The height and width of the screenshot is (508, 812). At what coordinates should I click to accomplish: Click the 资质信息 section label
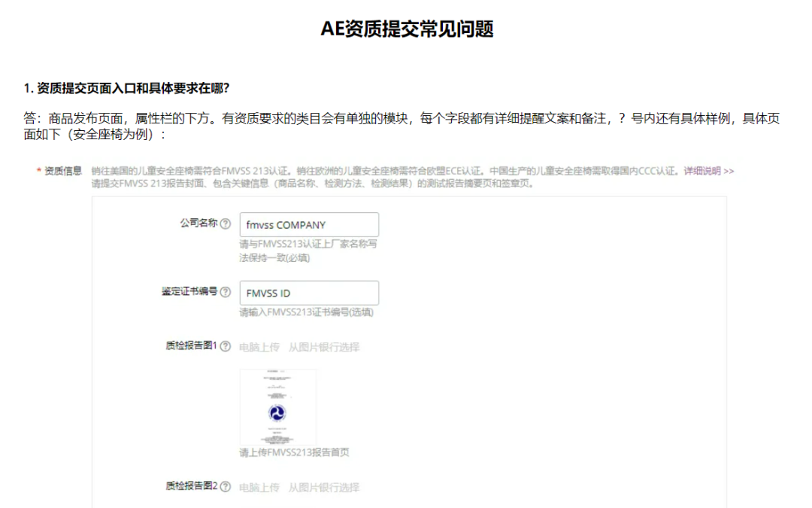(63, 170)
